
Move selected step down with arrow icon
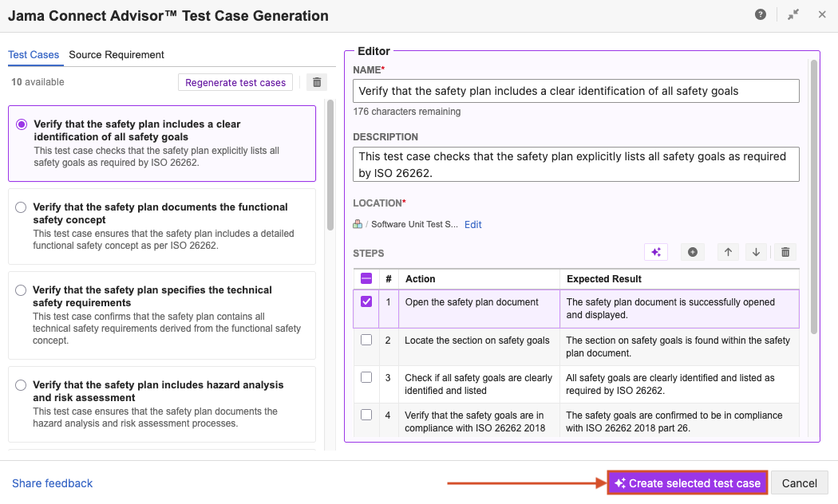point(757,252)
